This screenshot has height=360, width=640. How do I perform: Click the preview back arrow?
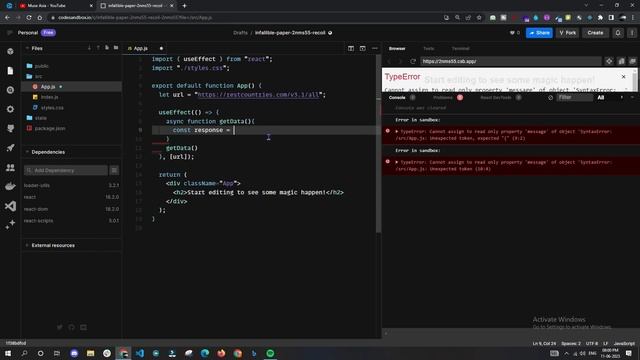pyautogui.click(x=390, y=61)
